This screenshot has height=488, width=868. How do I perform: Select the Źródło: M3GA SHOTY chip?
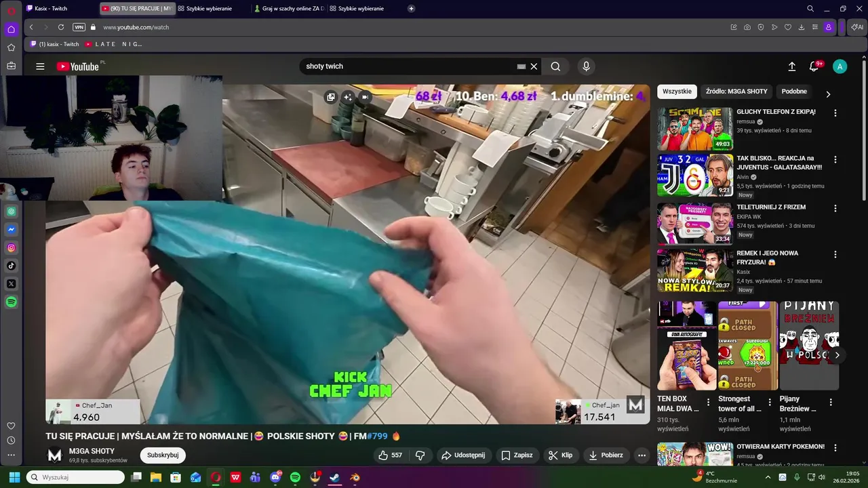(736, 91)
